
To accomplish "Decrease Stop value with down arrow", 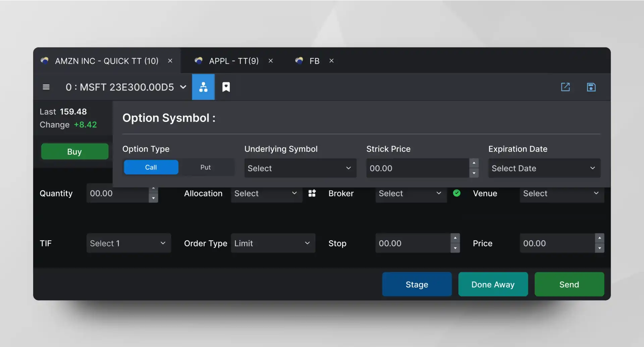I will tap(455, 248).
